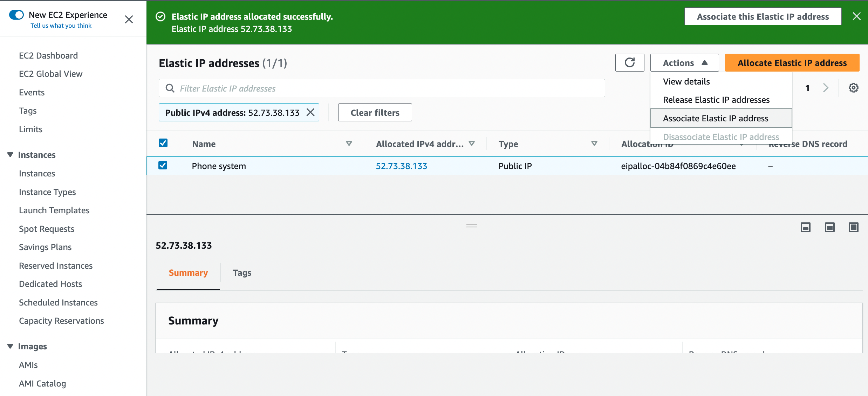Go to next page chevron
868x396 pixels.
826,88
